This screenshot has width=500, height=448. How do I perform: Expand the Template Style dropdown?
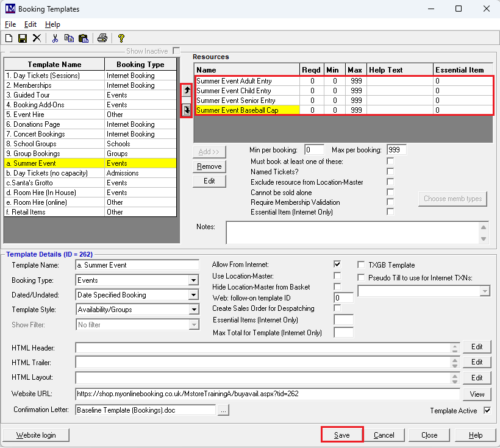(x=193, y=310)
